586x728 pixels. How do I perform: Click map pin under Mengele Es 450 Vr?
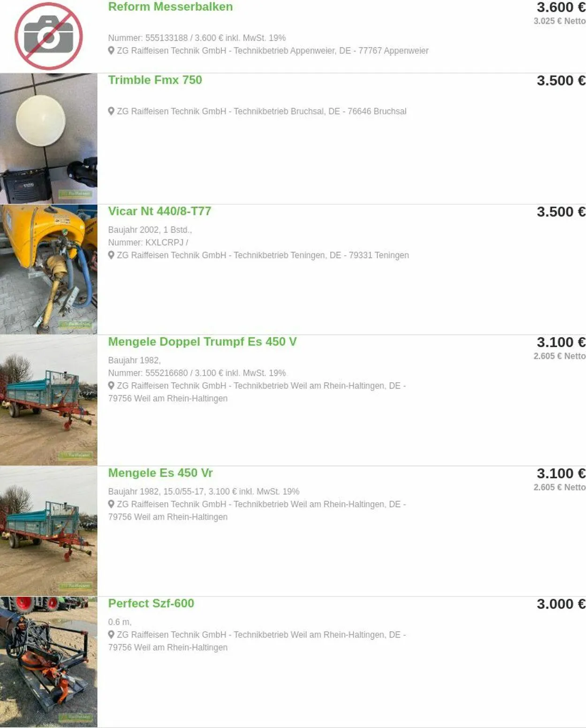point(111,504)
